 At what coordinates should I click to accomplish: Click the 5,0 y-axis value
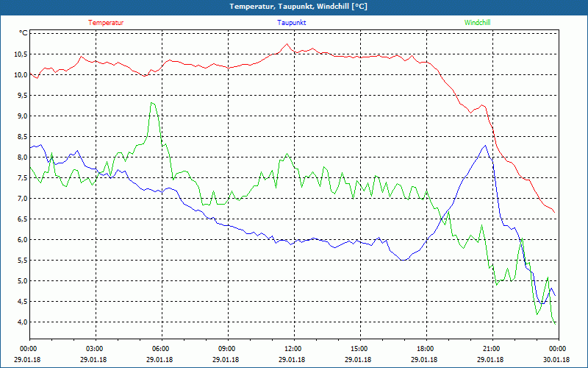coord(23,281)
